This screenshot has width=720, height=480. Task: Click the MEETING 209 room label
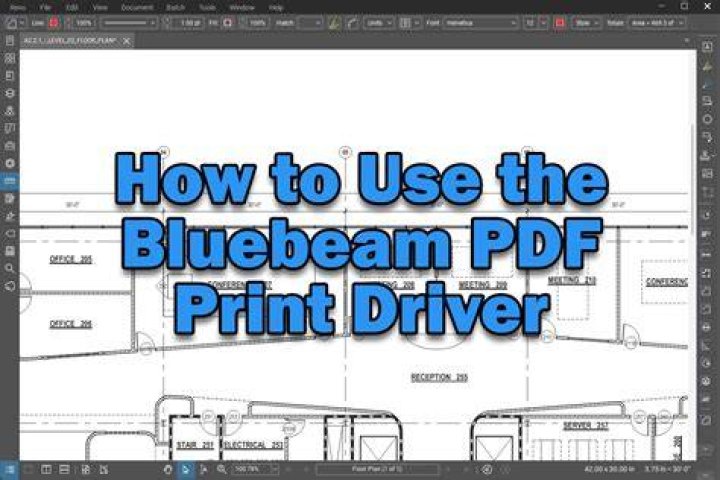click(x=483, y=285)
